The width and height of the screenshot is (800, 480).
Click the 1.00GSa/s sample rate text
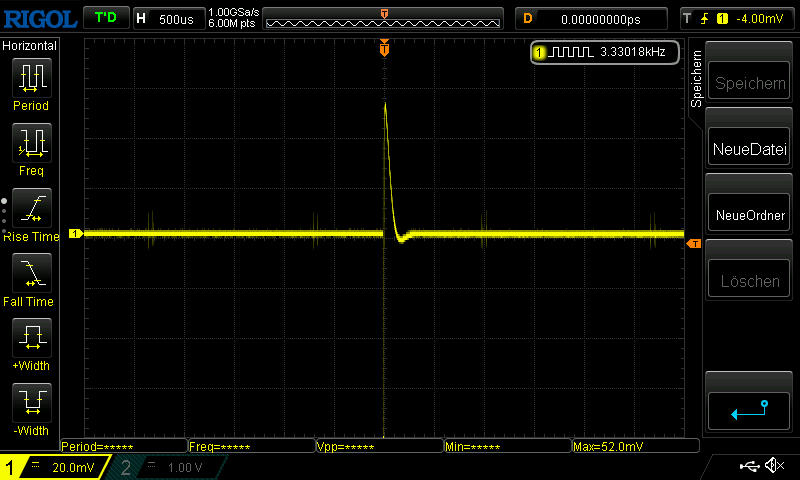(x=233, y=12)
